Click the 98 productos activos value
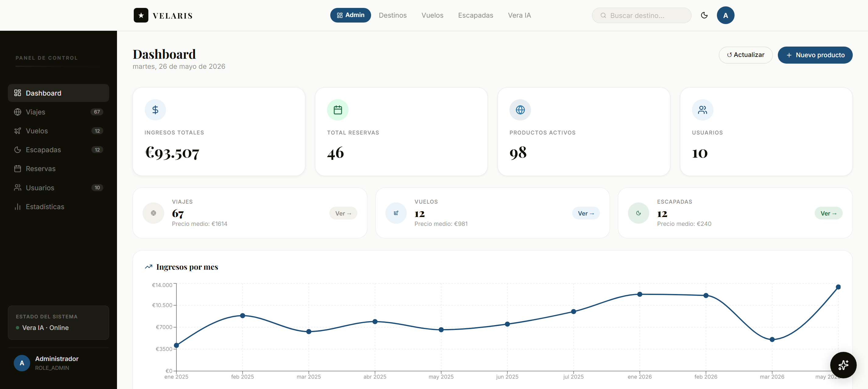Screen dimensions: 868x389 click(518, 153)
